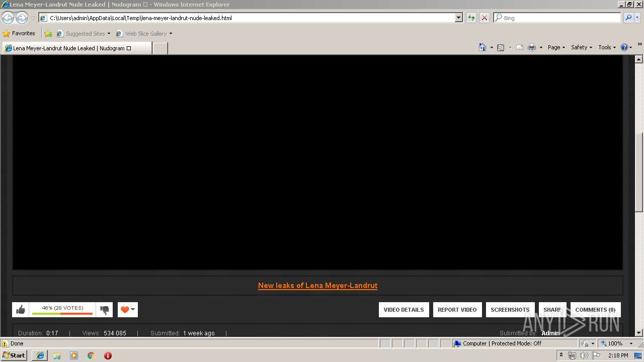Open the Windows Start menu
The image size is (644, 362).
click(14, 355)
